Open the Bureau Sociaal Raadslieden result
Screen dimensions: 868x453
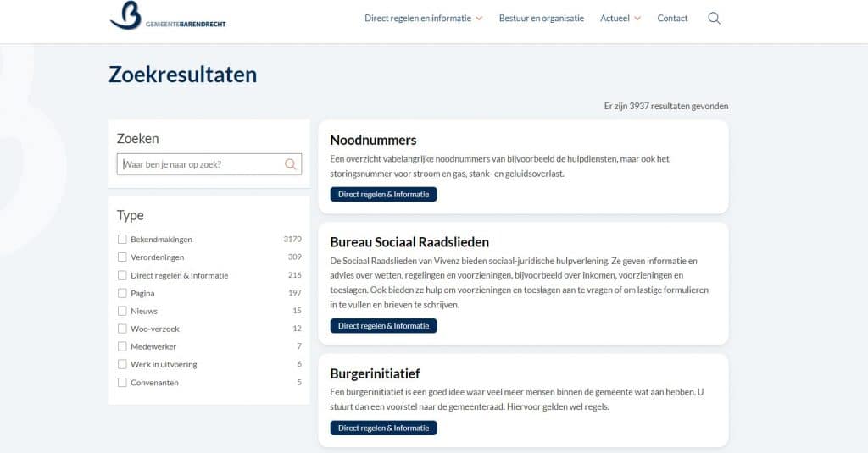coord(409,242)
